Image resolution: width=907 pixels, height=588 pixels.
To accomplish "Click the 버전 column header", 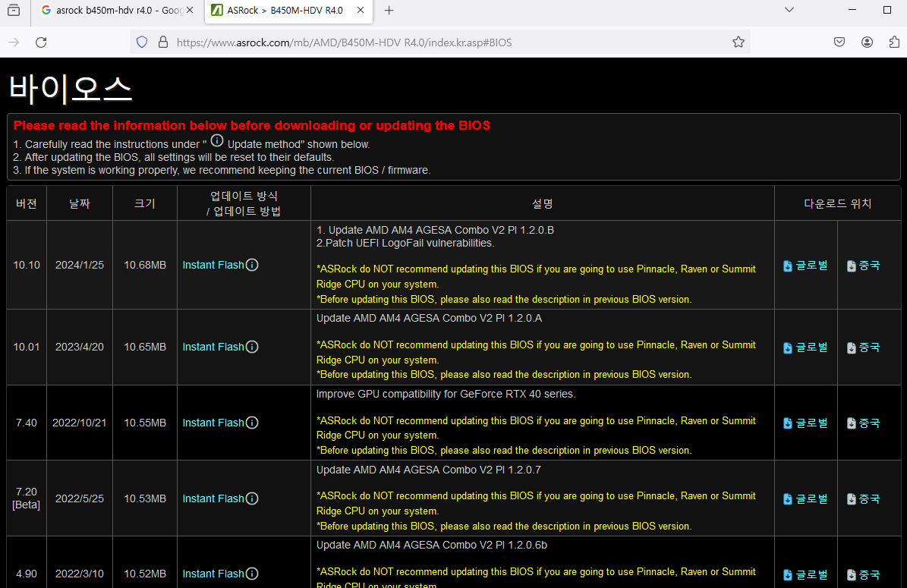I will 27,203.
